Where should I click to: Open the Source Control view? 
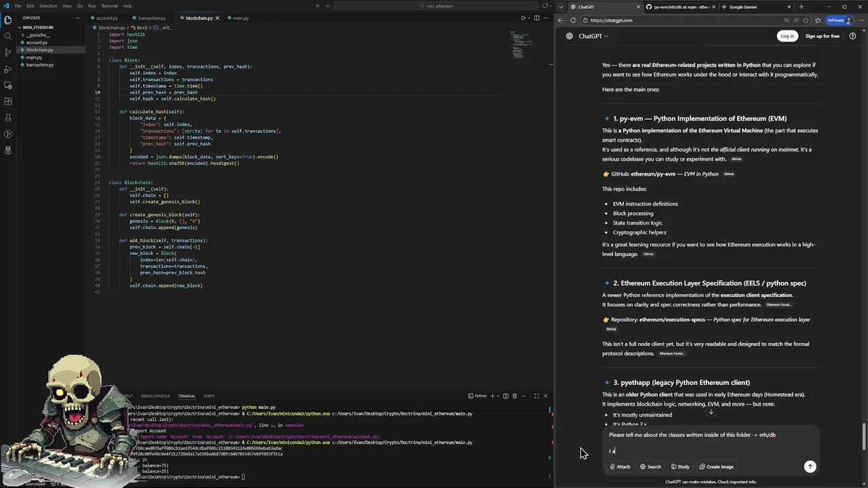(7, 52)
